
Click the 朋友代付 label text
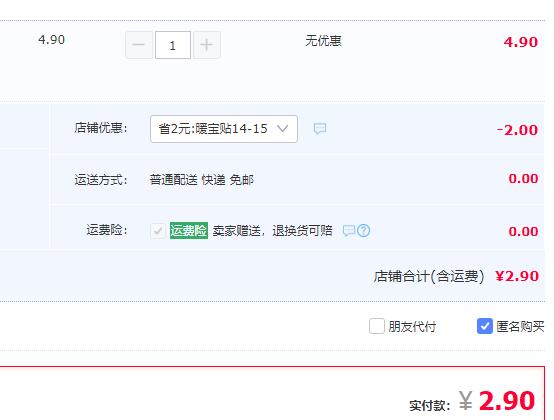[x=412, y=326]
